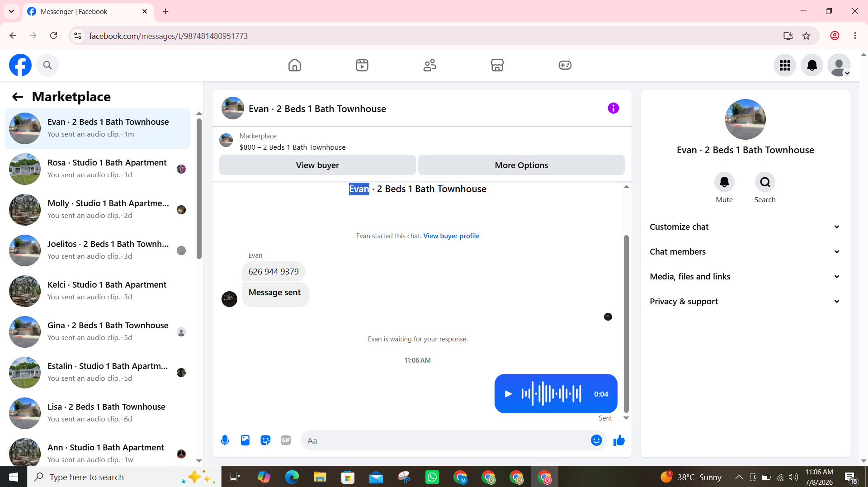Open Joelitos 2 Beds Townhouse conversation
The height and width of the screenshot is (487, 868).
97,251
